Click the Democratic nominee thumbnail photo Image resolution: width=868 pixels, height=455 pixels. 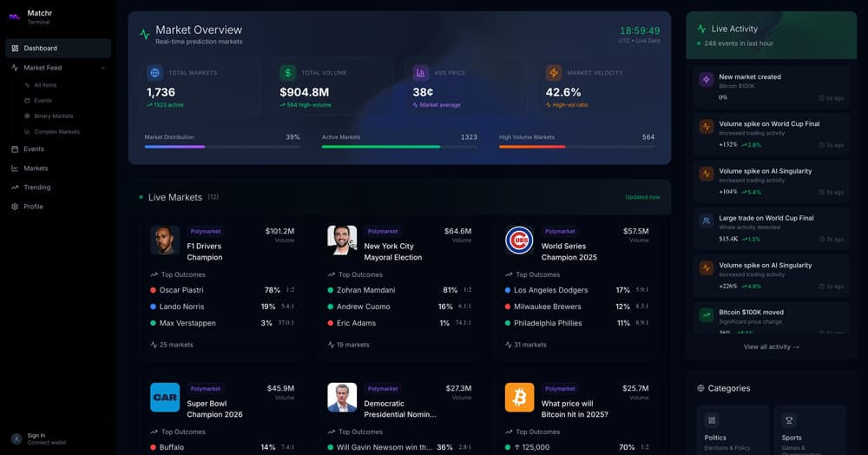point(342,398)
